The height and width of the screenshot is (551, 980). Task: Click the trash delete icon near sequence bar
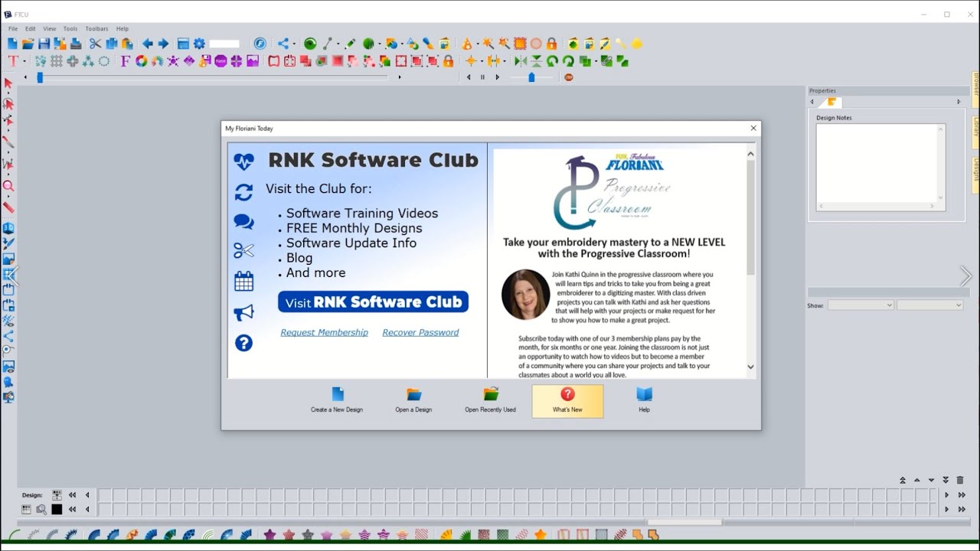(960, 481)
